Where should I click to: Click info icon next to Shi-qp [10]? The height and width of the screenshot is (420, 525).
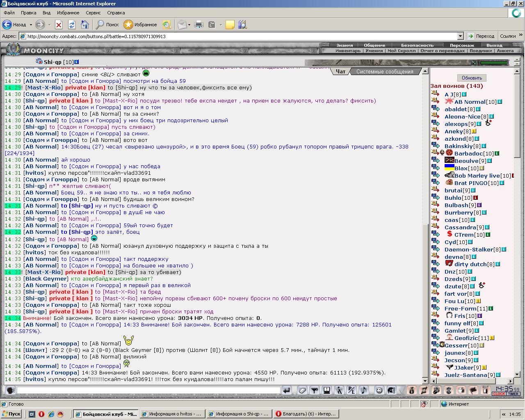pos(77,62)
